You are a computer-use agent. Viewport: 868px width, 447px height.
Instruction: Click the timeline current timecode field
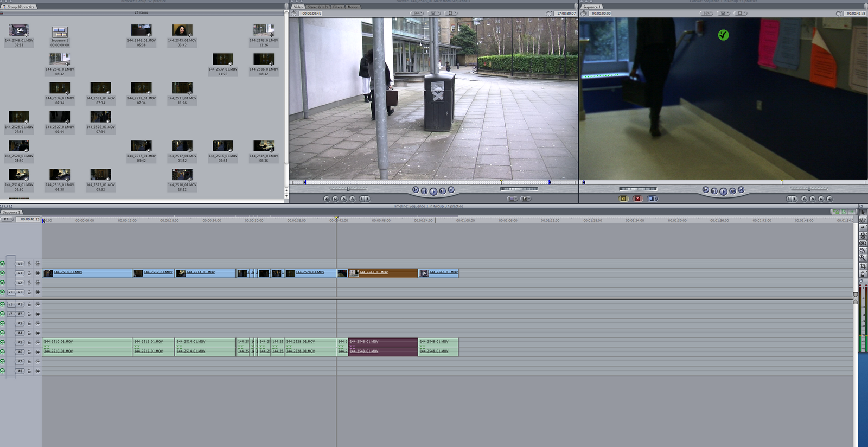tap(29, 219)
